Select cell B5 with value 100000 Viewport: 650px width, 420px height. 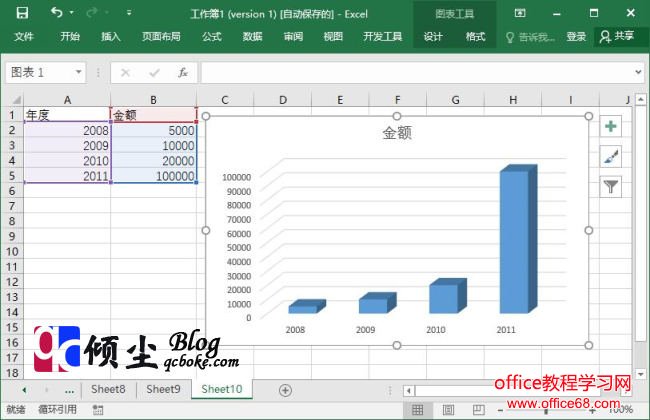pos(153,176)
